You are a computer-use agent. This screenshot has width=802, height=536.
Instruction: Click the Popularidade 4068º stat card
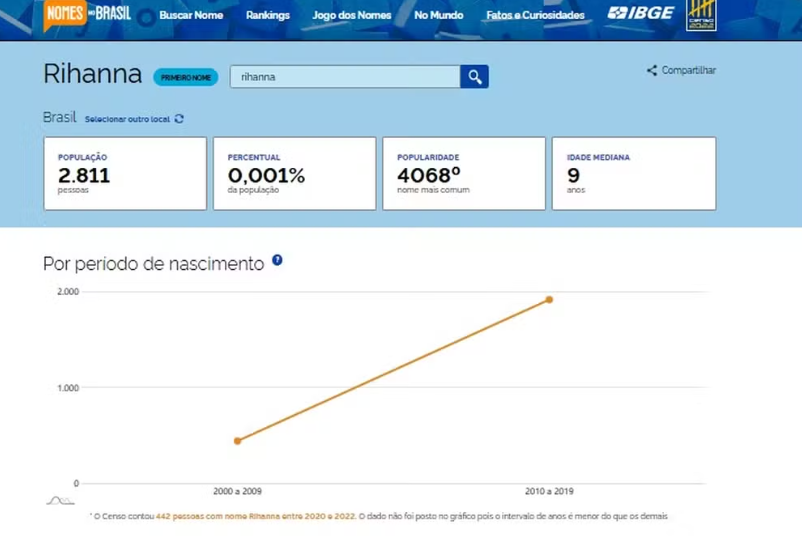[x=464, y=173]
